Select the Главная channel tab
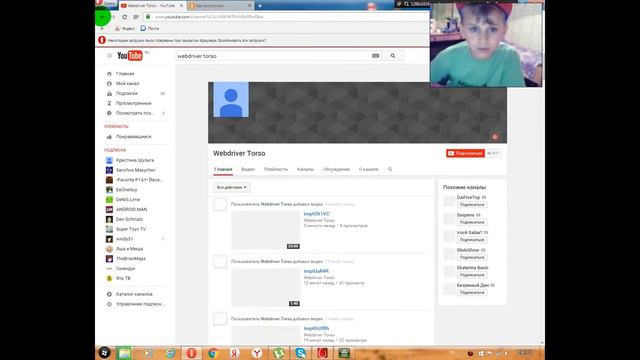The image size is (640, 360). [x=223, y=169]
